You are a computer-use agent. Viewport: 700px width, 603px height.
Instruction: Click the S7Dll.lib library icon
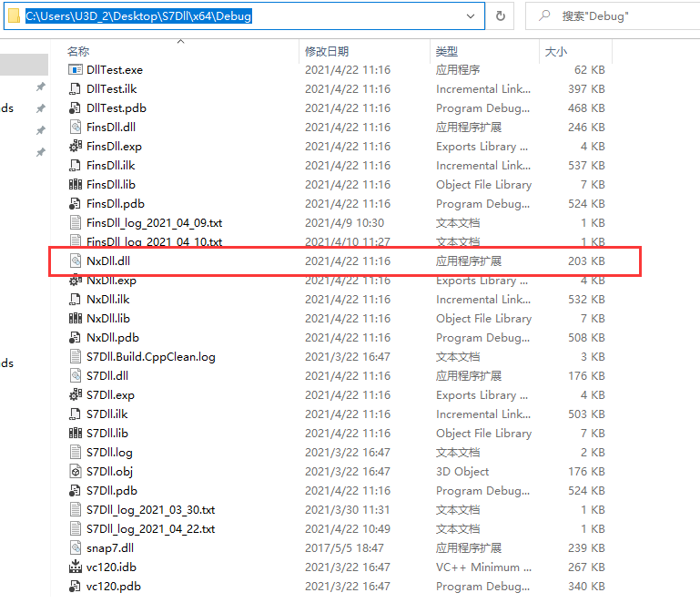76,434
